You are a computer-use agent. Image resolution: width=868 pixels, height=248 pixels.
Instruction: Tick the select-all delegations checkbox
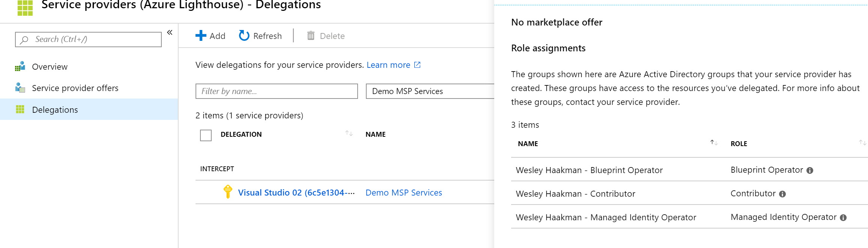pyautogui.click(x=206, y=135)
